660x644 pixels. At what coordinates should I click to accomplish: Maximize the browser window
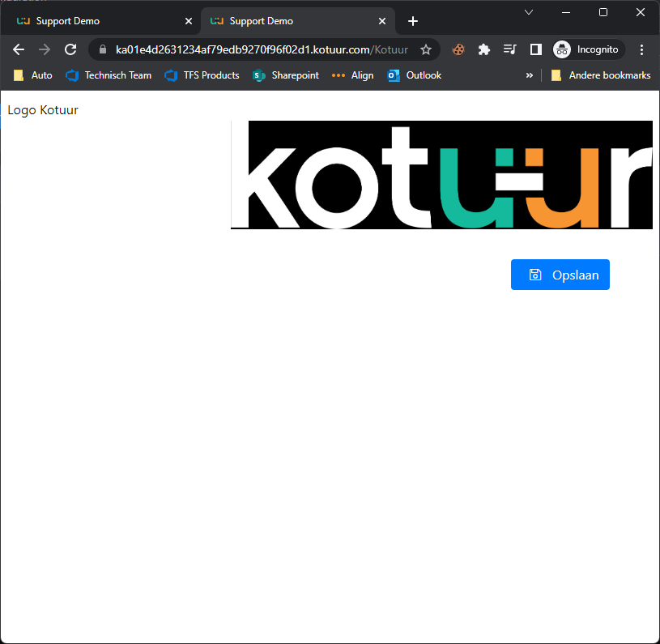[603, 12]
